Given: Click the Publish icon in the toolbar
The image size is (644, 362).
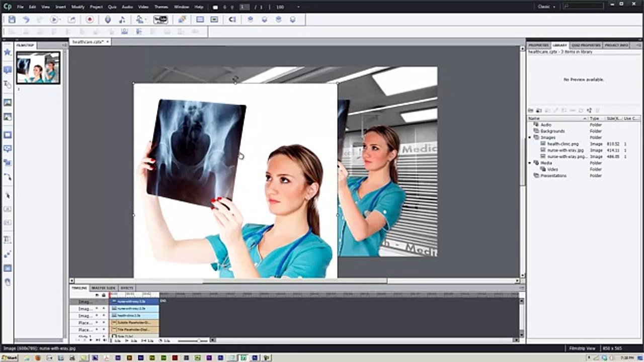Looking at the screenshot, I should (71, 20).
